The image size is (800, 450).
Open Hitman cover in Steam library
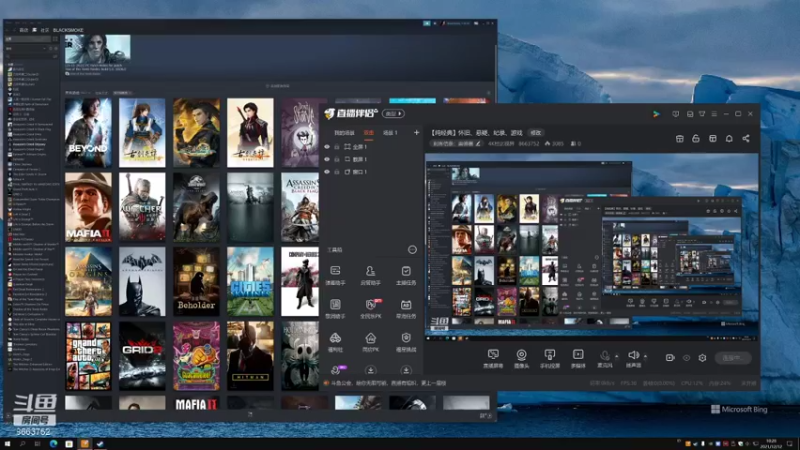pyautogui.click(x=251, y=356)
